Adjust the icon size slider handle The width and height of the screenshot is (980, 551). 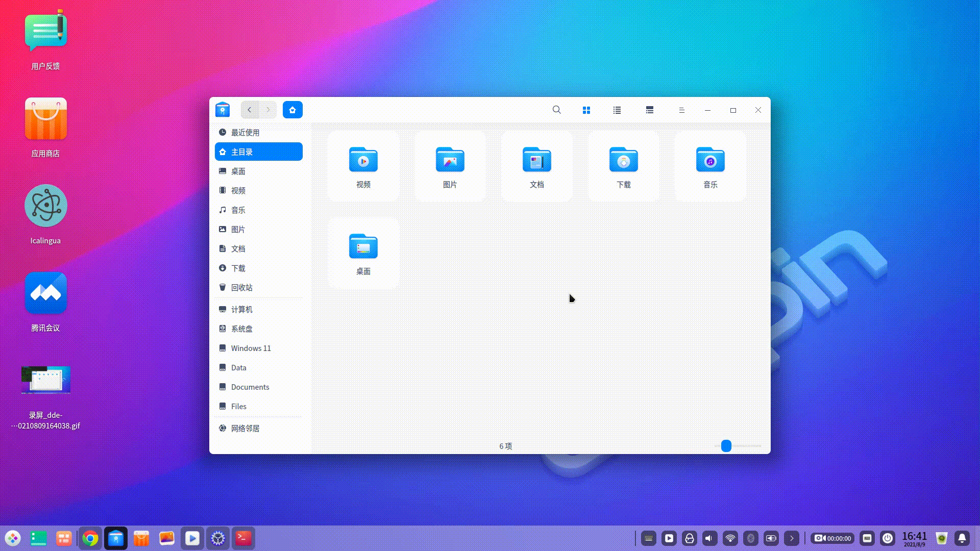pos(726,446)
